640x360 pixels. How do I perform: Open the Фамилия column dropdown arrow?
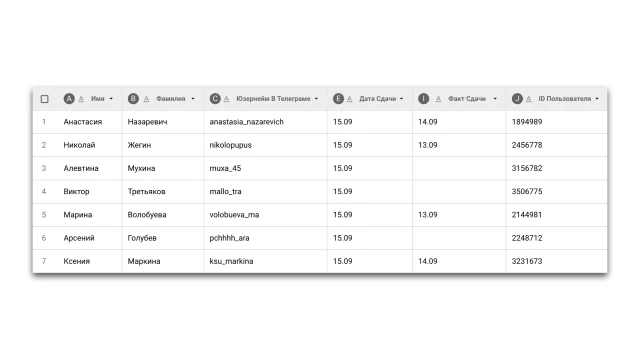tap(193, 99)
